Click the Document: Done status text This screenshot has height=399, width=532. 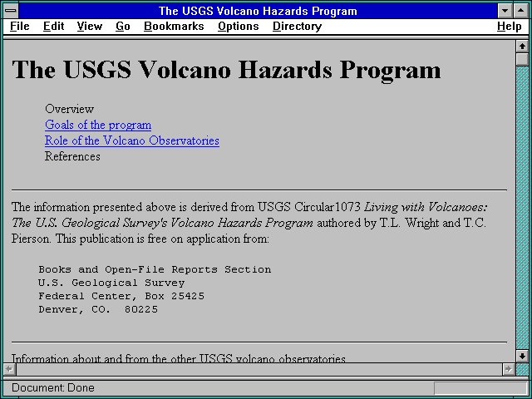click(53, 387)
